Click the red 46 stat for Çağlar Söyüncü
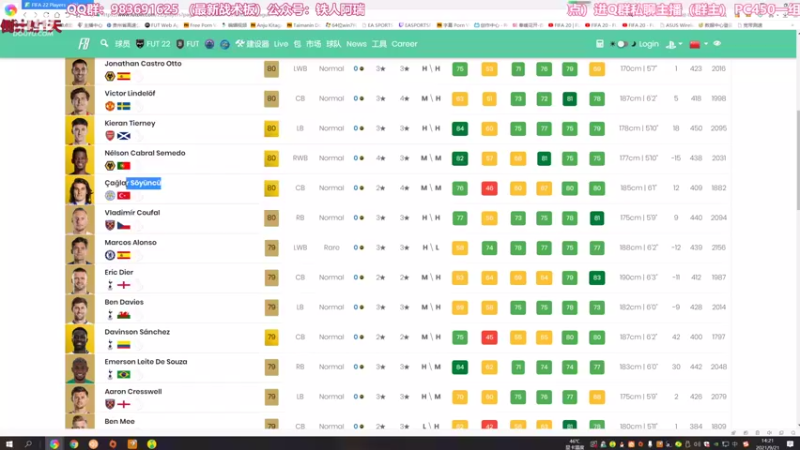Image resolution: width=800 pixels, height=450 pixels. 489,188
